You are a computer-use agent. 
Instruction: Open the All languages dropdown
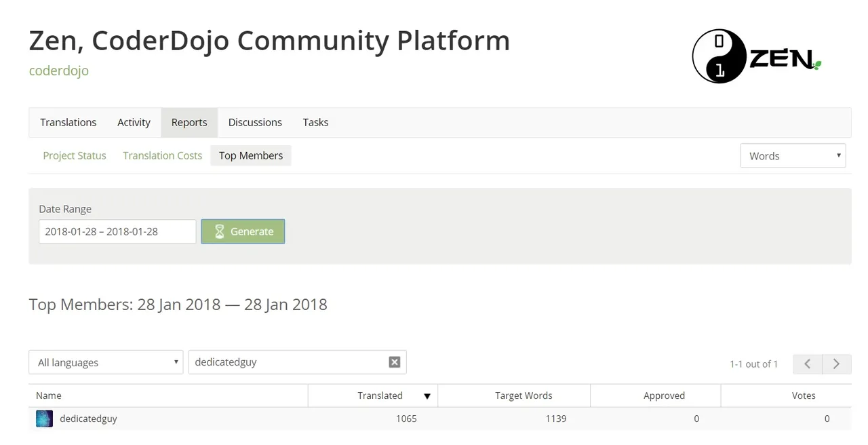tap(106, 362)
